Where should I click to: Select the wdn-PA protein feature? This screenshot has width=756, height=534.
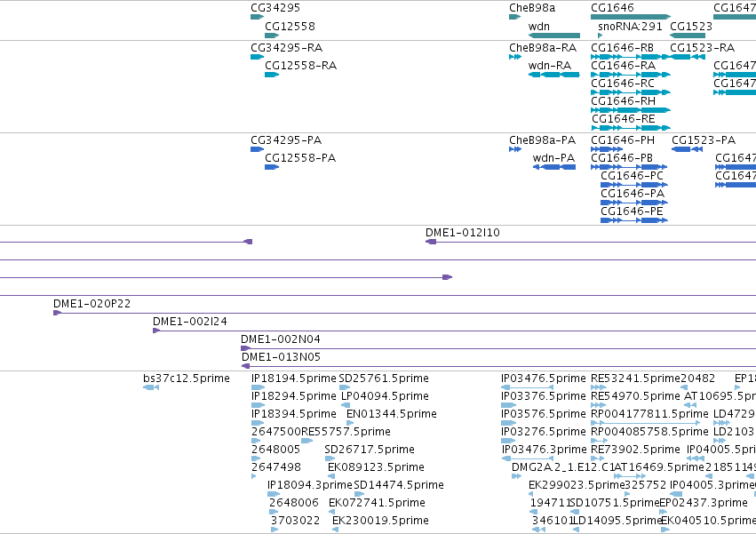(x=554, y=167)
